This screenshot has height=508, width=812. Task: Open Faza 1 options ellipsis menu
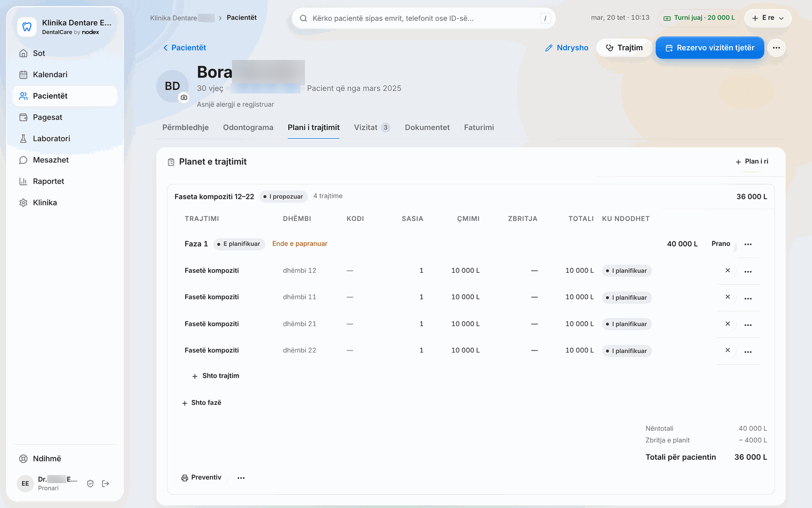click(748, 244)
